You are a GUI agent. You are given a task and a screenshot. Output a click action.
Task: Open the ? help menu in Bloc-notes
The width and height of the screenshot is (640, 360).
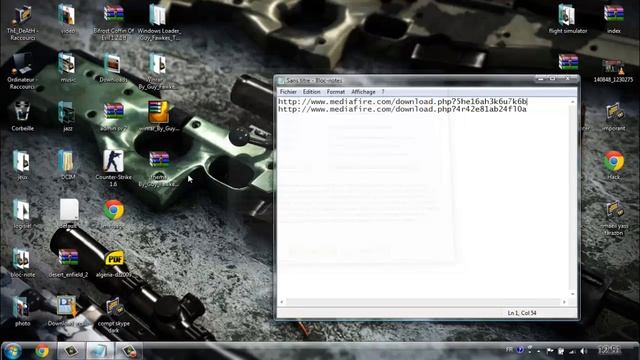coord(383,92)
